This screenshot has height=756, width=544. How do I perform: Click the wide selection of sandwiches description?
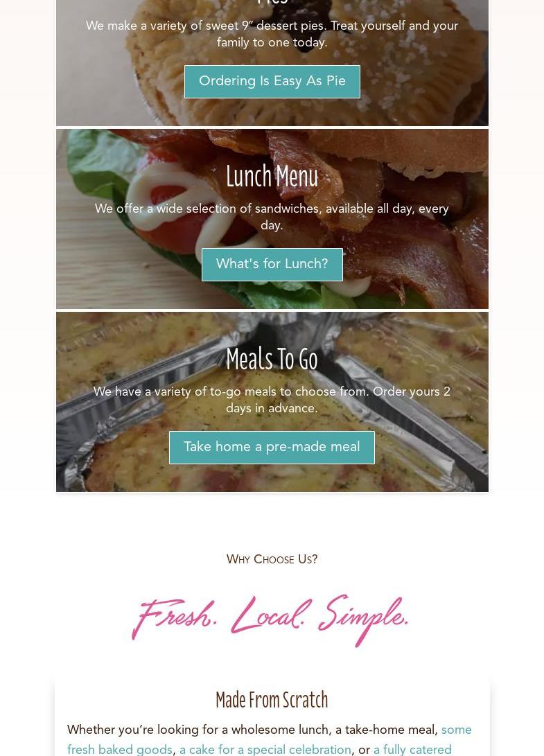pos(272,216)
